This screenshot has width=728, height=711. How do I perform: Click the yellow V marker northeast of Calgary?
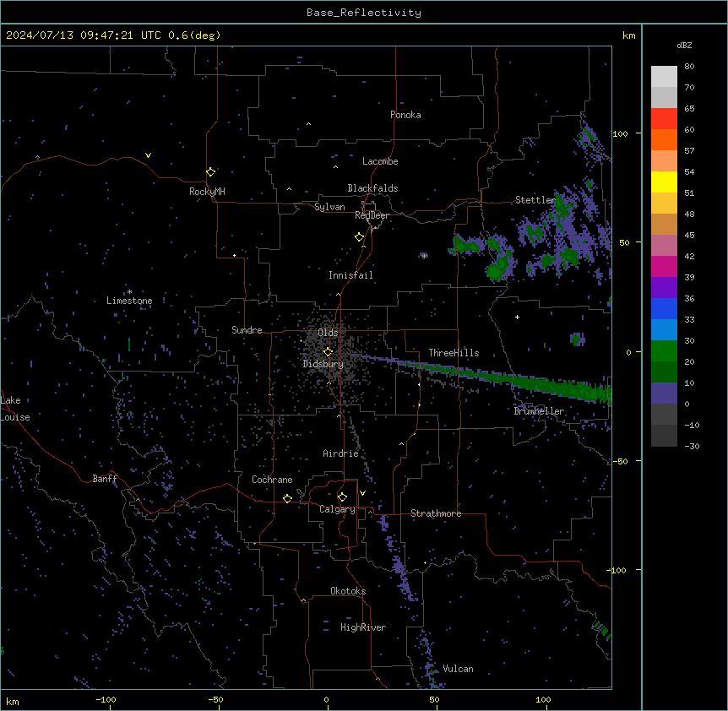click(362, 493)
